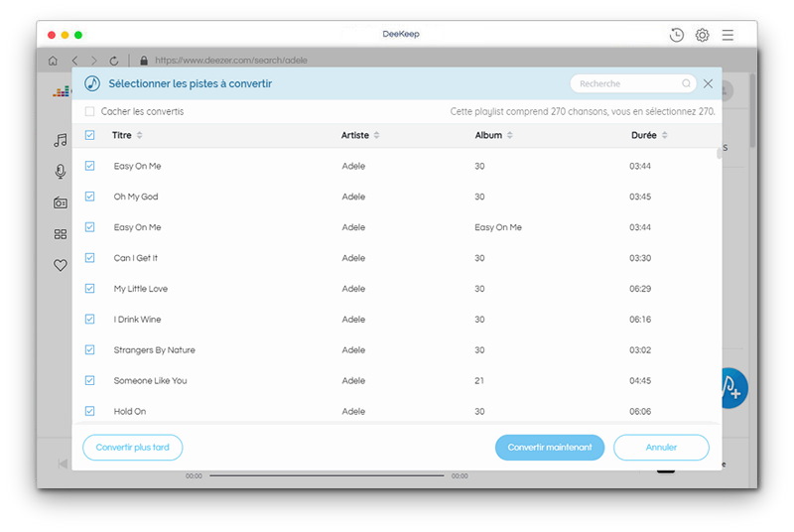
Task: Click the Can I Get It title
Action: click(x=136, y=258)
